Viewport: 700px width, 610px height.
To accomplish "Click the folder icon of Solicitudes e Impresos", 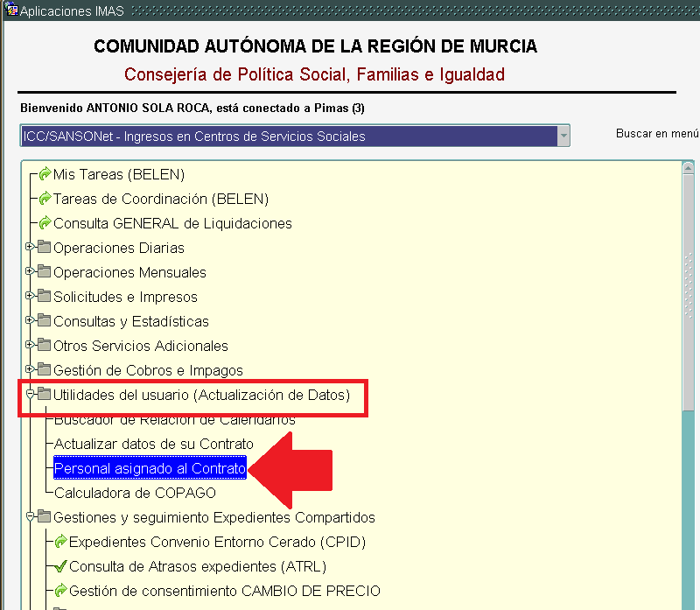I will pos(45,297).
